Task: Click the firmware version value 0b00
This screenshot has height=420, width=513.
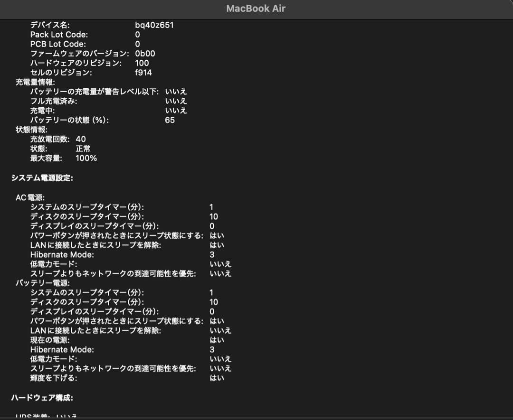Action: point(145,54)
